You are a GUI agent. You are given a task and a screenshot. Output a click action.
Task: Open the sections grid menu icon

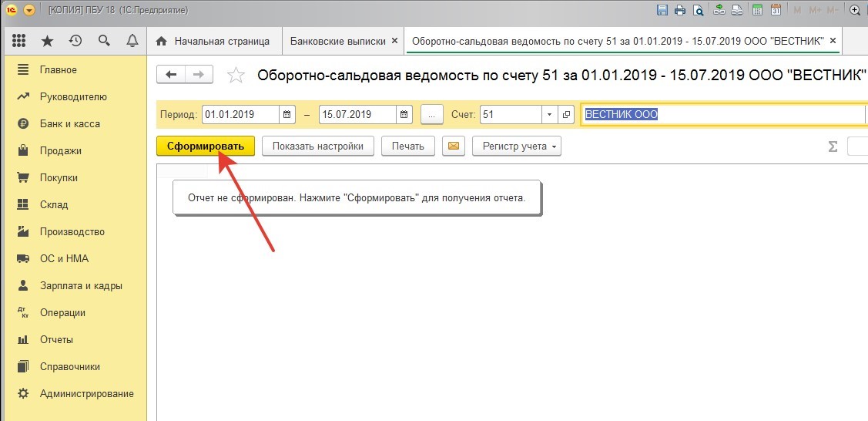[x=20, y=41]
